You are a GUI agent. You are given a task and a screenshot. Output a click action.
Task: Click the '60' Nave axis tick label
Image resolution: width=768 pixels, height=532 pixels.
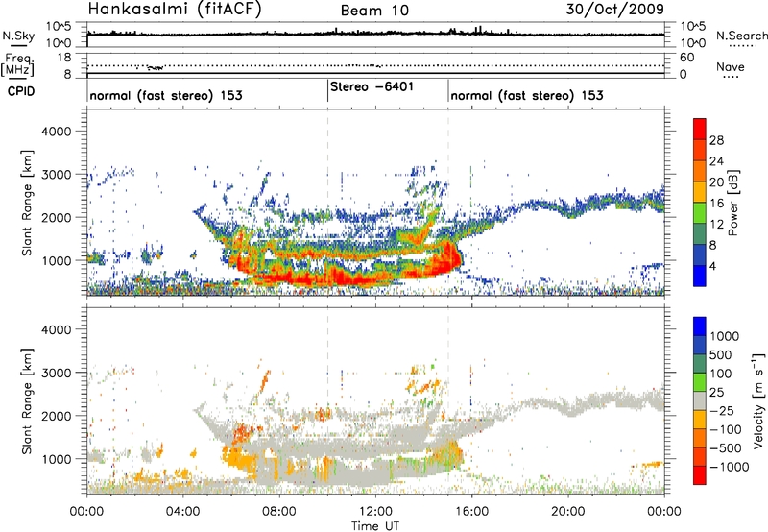pos(687,58)
